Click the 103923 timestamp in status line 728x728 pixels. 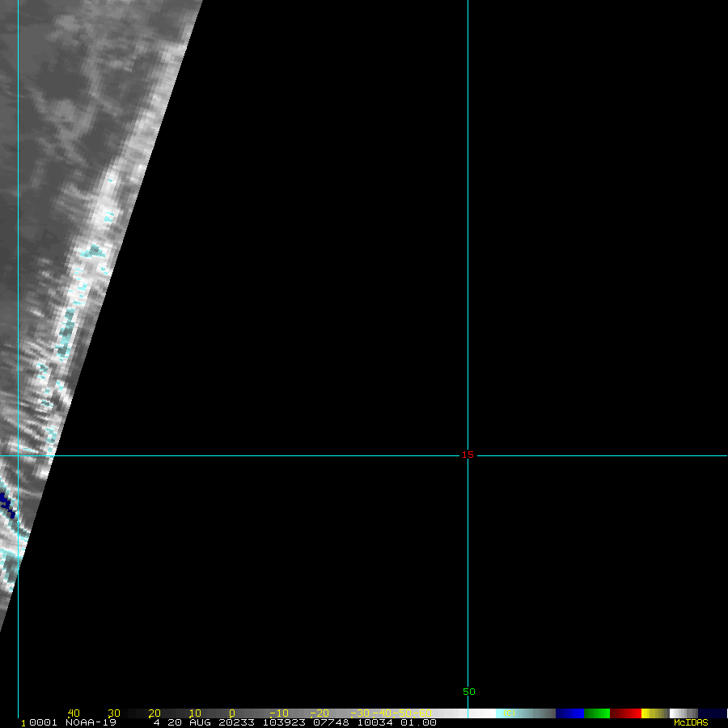coord(283,722)
